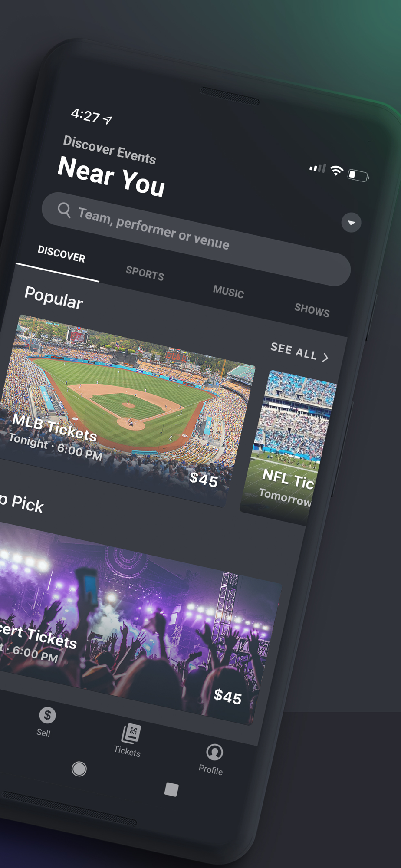Click the search magnifier icon
Viewport: 401px width, 868px height.
64,210
